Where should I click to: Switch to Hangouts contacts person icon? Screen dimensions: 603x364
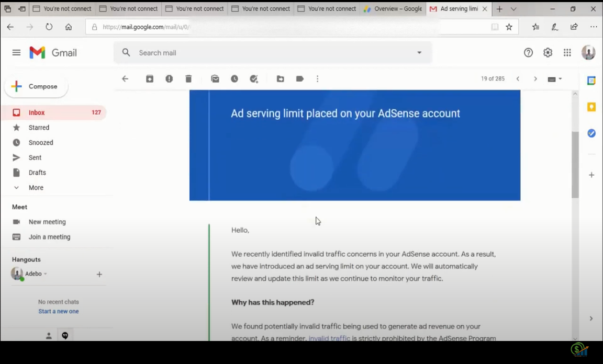pos(49,336)
